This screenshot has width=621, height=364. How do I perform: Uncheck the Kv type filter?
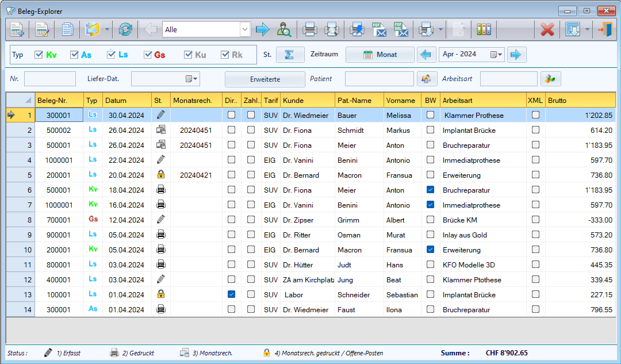39,55
